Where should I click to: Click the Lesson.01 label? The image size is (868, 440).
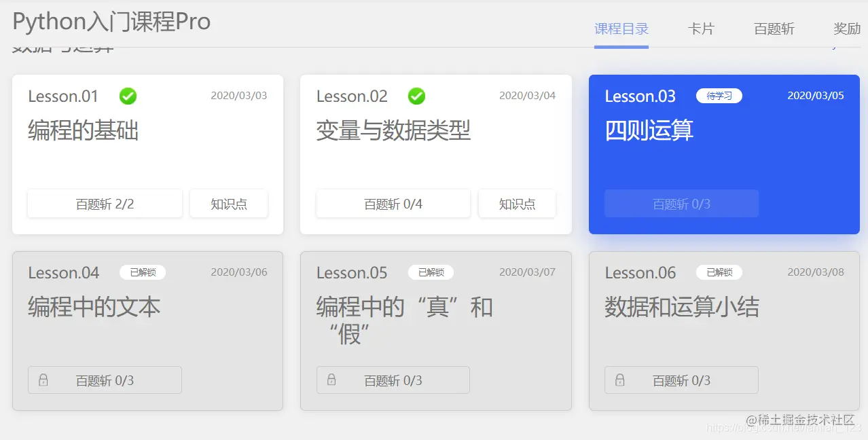(63, 96)
